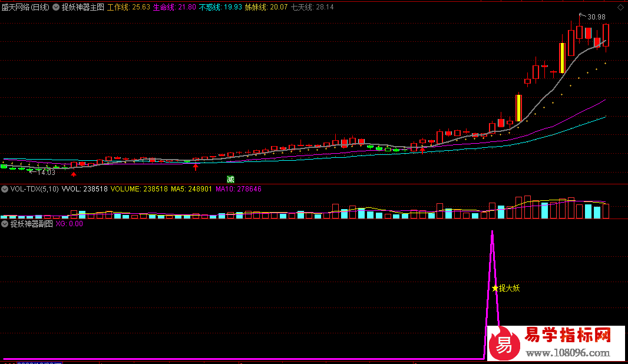The image size is (628, 364).
Task: Open the www.108096.com website link
Action: click(568, 353)
